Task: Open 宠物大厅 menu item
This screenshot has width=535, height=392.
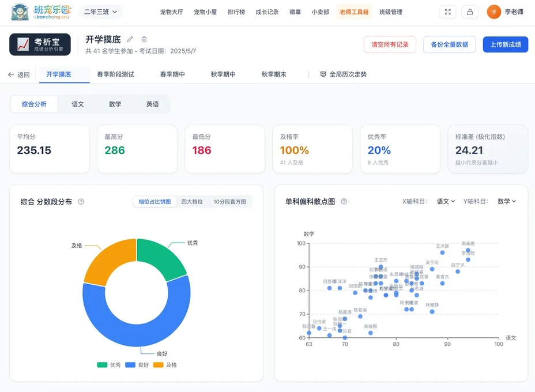Action: (x=172, y=12)
